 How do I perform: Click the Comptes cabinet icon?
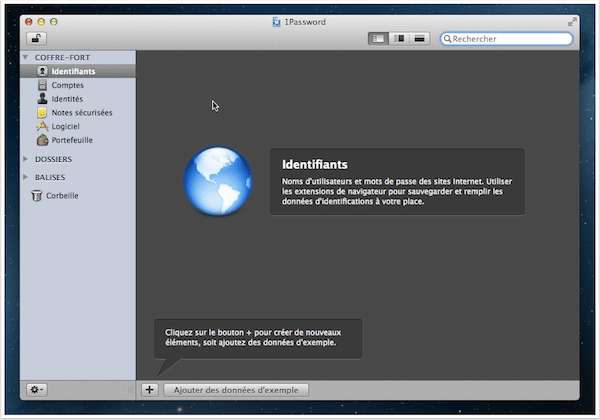coord(42,85)
